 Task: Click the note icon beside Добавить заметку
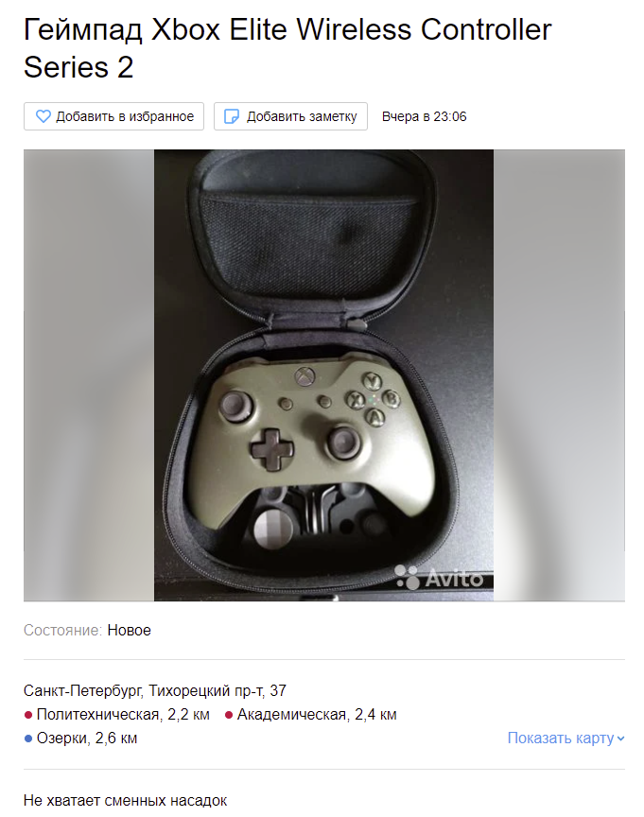tap(232, 116)
